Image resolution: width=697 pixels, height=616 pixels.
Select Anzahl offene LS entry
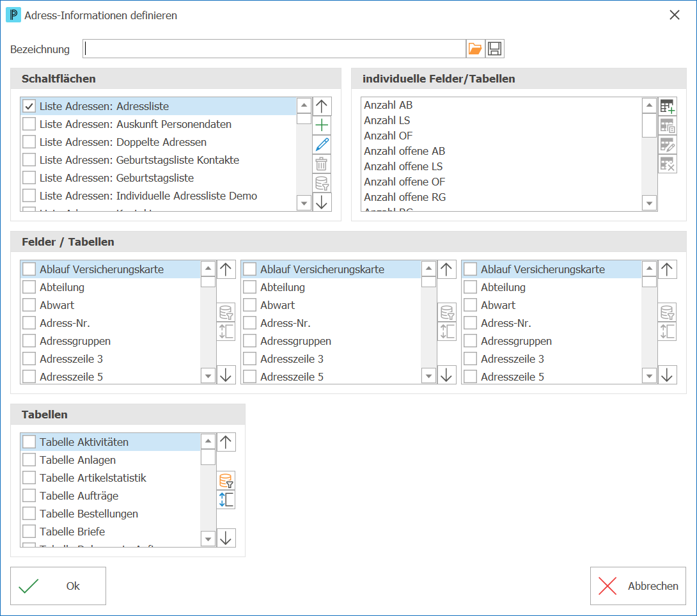tap(502, 166)
